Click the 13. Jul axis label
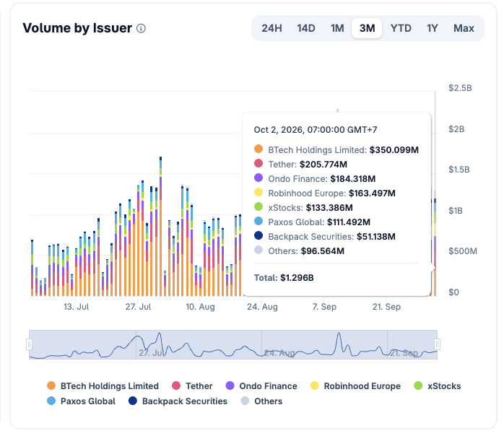This screenshot has height=431, width=504. coord(77,307)
